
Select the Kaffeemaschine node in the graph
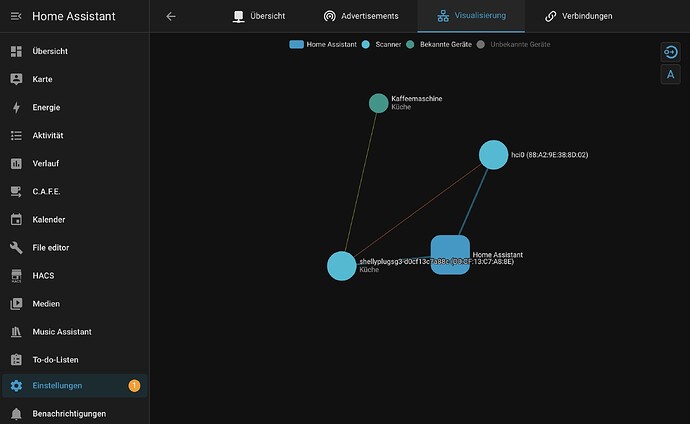(378, 103)
